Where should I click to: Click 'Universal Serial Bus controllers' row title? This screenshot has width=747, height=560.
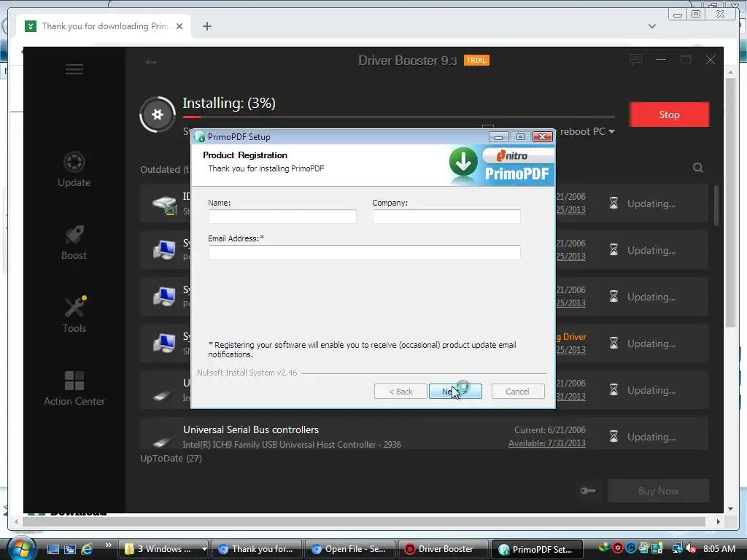251,429
